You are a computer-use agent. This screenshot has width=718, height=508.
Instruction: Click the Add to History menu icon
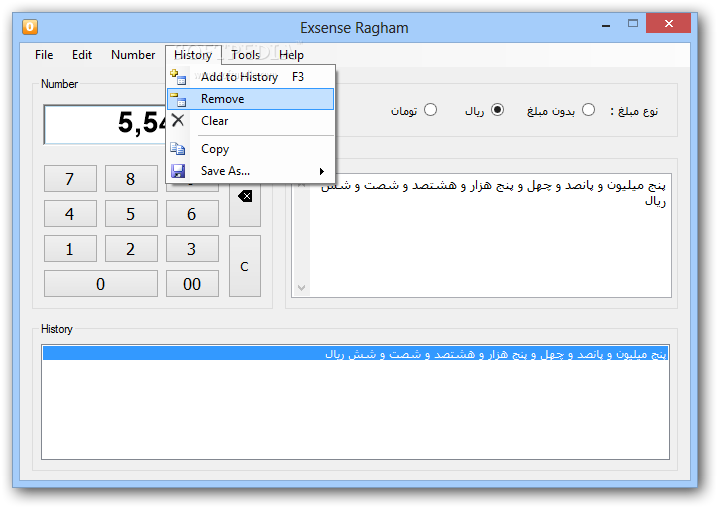point(178,77)
